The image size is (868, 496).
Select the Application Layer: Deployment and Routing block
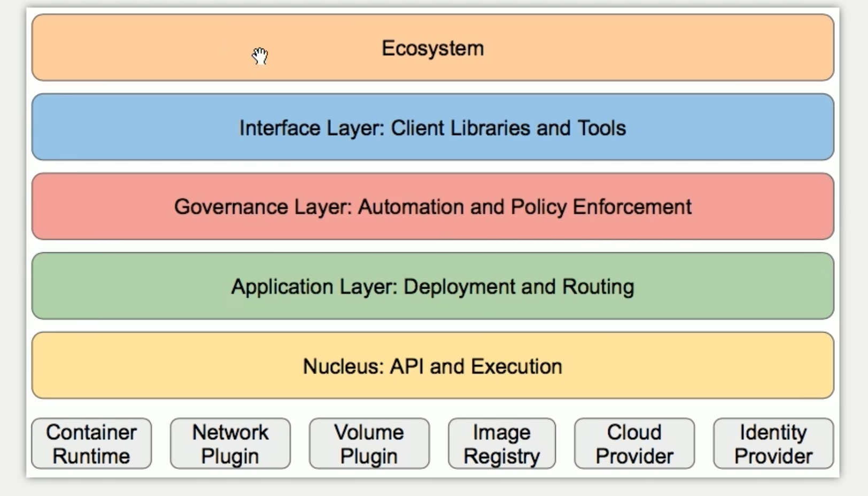click(433, 286)
